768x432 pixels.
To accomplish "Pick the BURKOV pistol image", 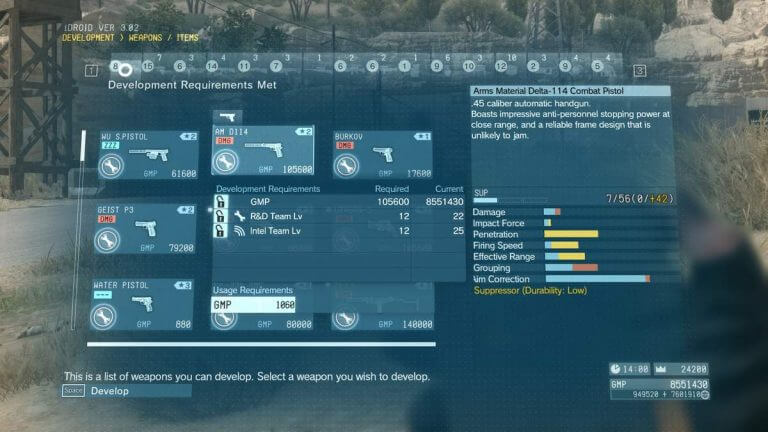I will 383,154.
